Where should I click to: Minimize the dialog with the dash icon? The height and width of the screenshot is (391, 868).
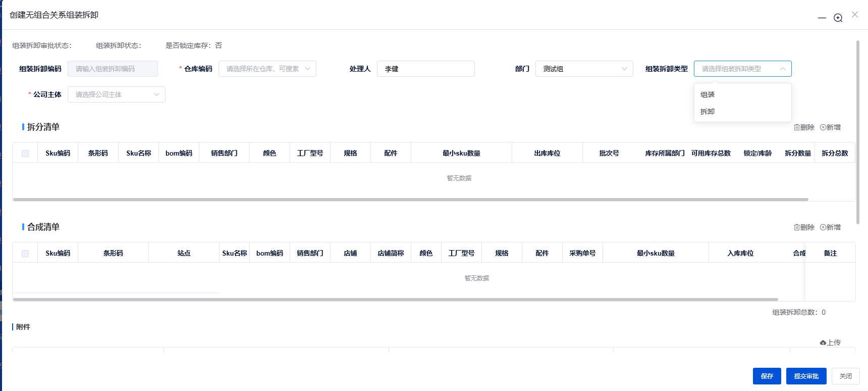click(x=822, y=18)
